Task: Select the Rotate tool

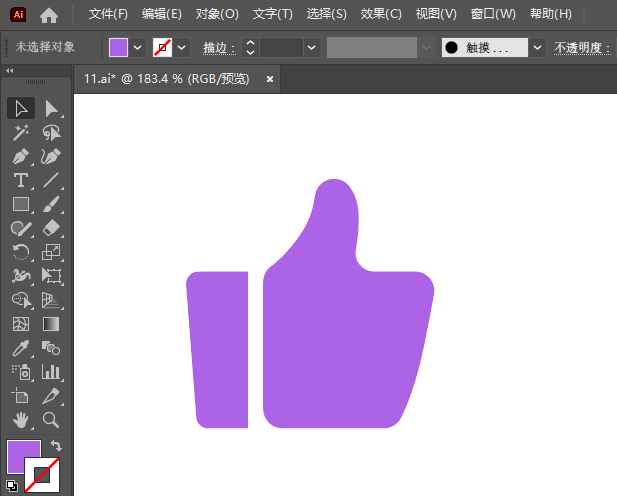Action: click(21, 252)
